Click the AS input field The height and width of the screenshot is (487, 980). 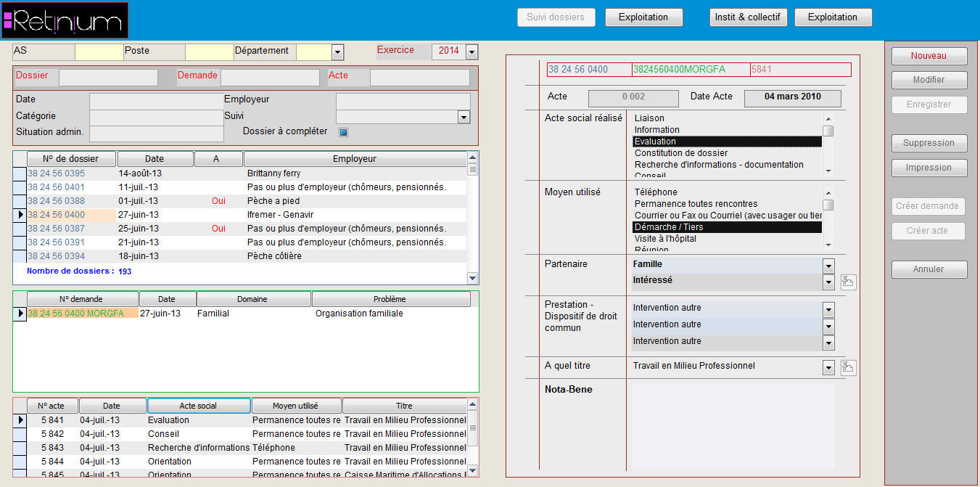tap(99, 52)
